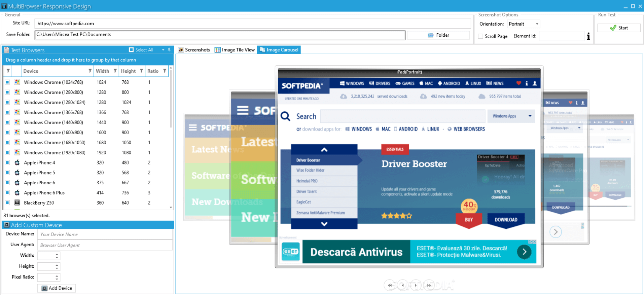Select the iPad(Portrait) center carousel image
This screenshot has height=295, width=644.
pos(409,167)
